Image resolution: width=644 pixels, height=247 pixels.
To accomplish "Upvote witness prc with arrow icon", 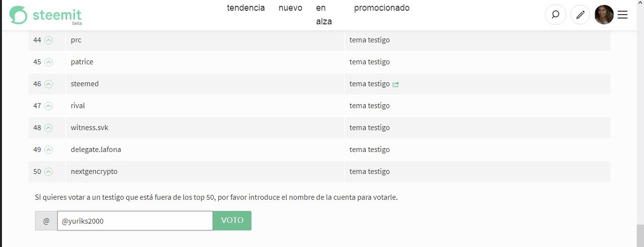I will pos(48,40).
